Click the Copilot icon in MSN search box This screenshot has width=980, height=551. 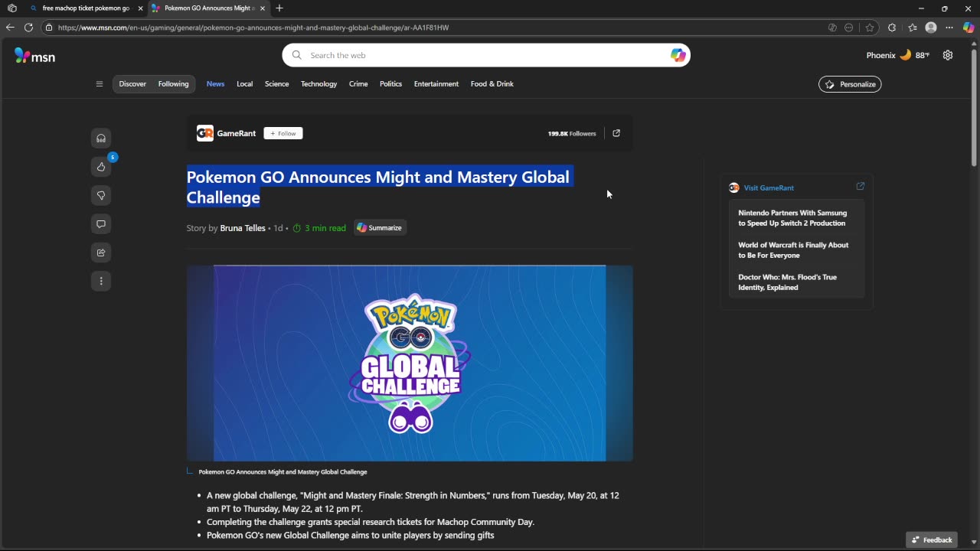(x=678, y=55)
